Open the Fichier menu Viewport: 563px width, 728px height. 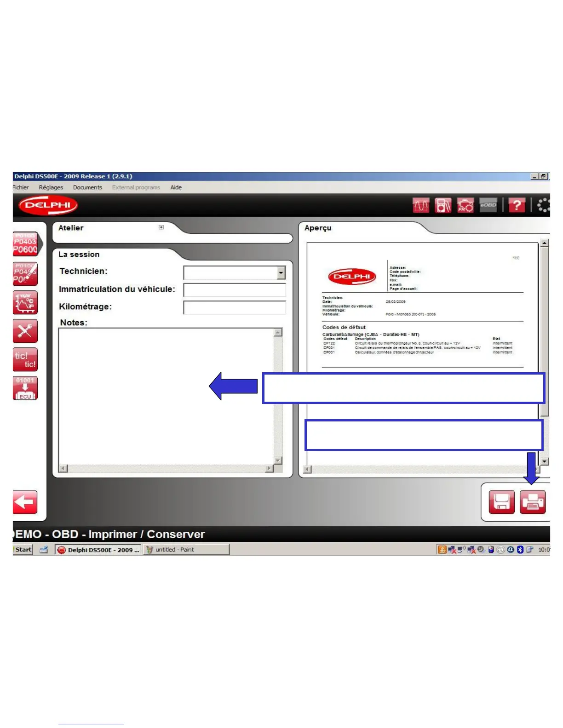20,187
